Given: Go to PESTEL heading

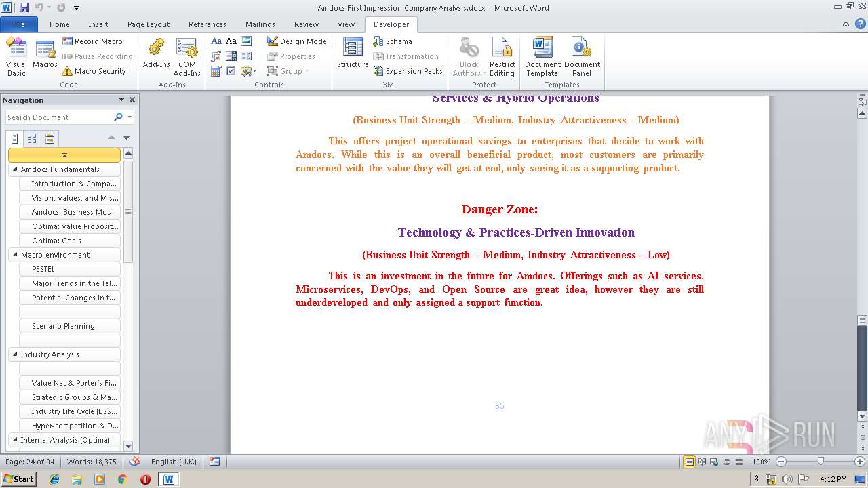Looking at the screenshot, I should point(70,269).
